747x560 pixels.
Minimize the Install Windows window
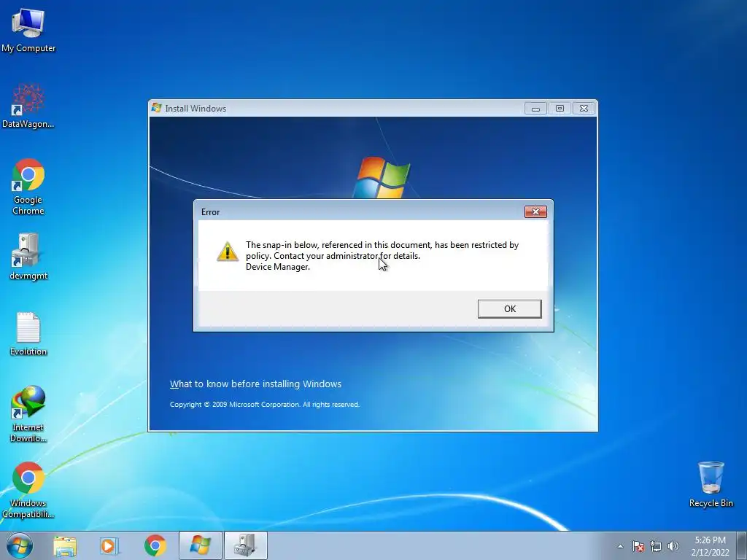point(535,109)
